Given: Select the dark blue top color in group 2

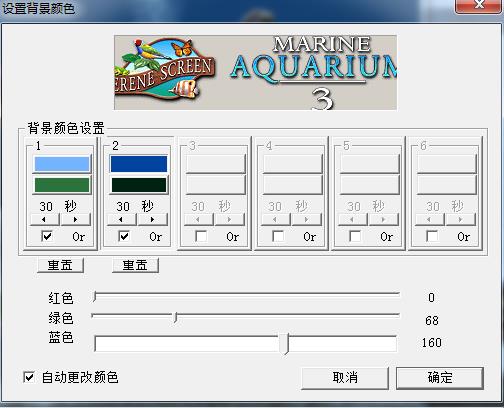Looking at the screenshot, I should pos(139,164).
